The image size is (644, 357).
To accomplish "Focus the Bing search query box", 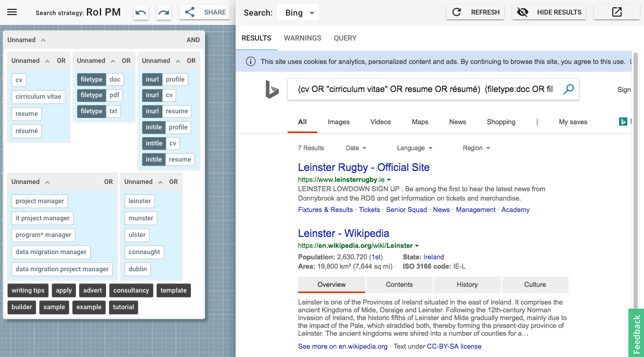I will click(x=425, y=89).
